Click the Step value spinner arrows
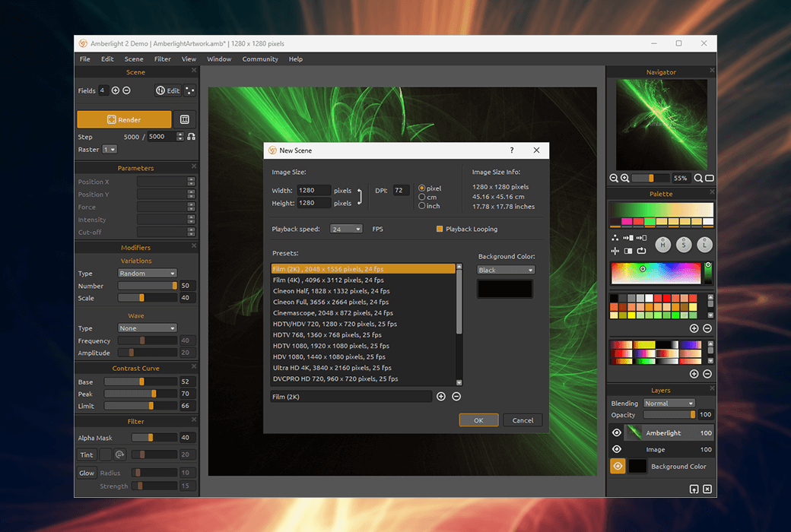This screenshot has height=532, width=791. tap(180, 137)
